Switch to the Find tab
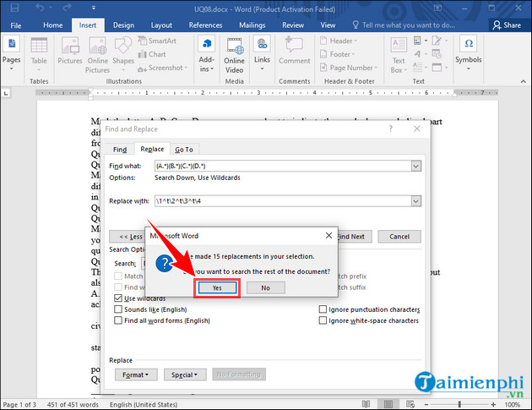Image resolution: width=532 pixels, height=410 pixels. point(120,150)
